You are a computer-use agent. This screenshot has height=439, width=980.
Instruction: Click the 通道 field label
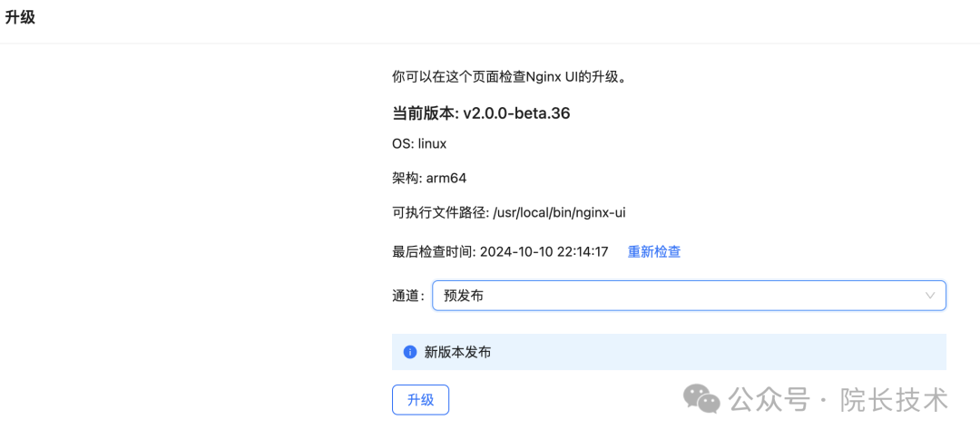pyautogui.click(x=408, y=296)
